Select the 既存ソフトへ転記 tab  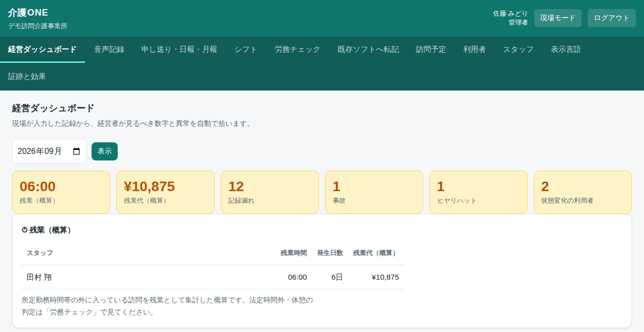368,49
